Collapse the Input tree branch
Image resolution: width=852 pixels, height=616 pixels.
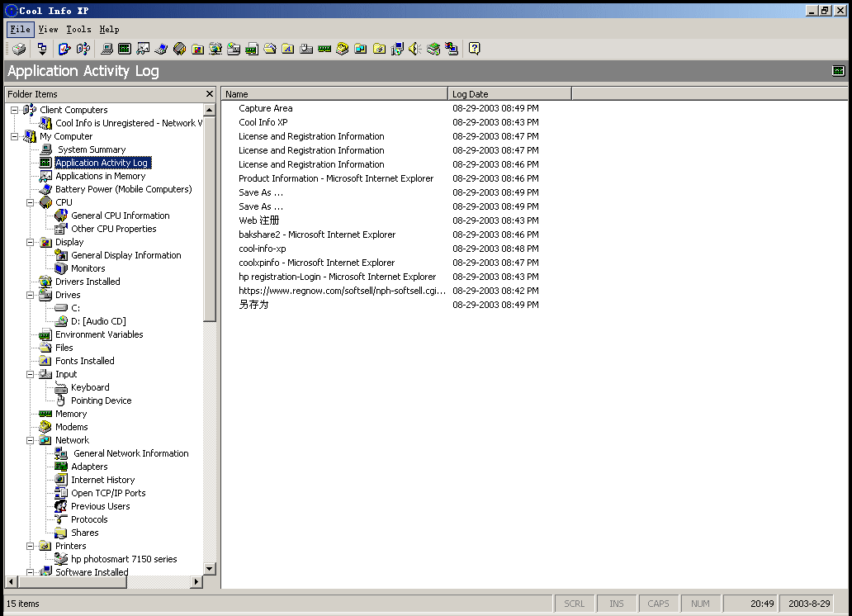point(31,374)
